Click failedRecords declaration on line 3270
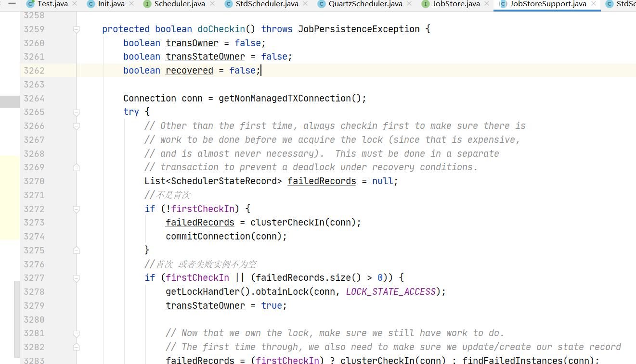This screenshot has height=364, width=636. (322, 181)
